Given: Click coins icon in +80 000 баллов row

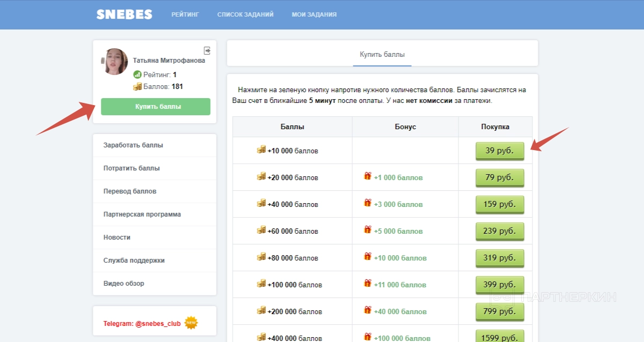Looking at the screenshot, I should pyautogui.click(x=262, y=257).
